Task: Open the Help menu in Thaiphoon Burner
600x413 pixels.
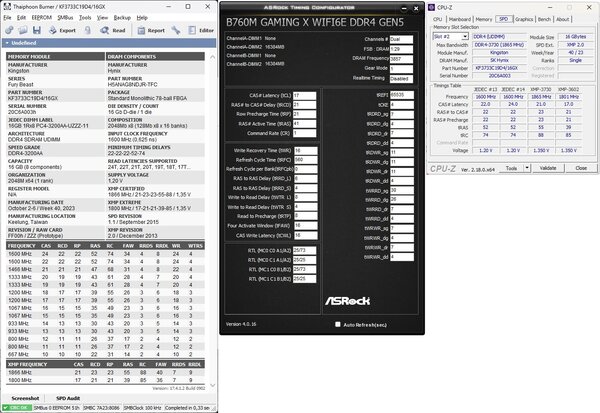Action: point(142,18)
